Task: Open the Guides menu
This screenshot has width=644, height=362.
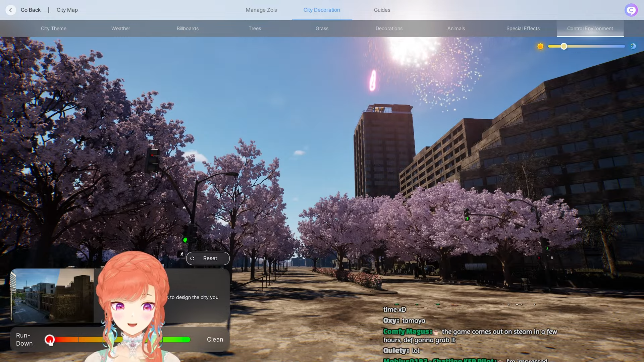Action: pyautogui.click(x=382, y=10)
